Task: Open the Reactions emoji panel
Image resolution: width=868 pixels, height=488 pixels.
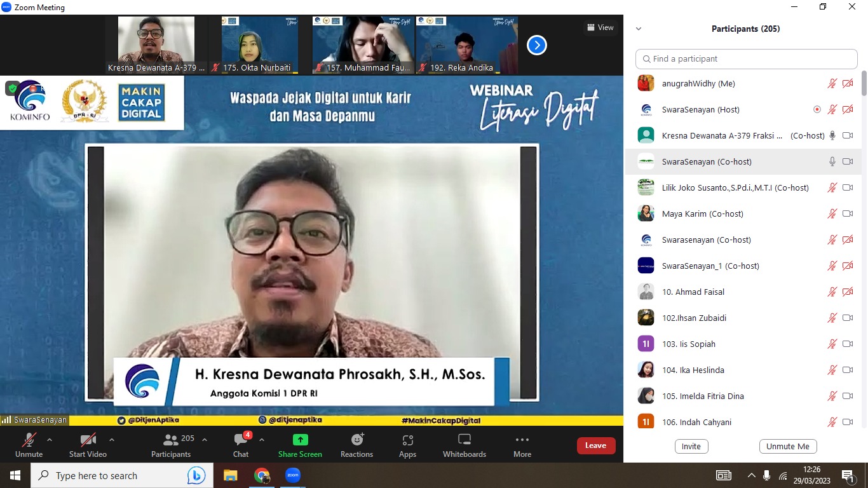Action: coord(356,440)
